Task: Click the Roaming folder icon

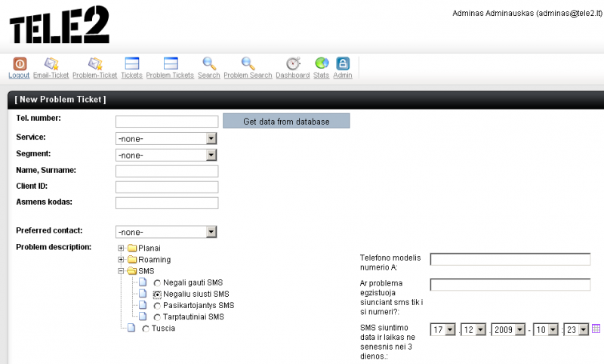Action: [133, 259]
